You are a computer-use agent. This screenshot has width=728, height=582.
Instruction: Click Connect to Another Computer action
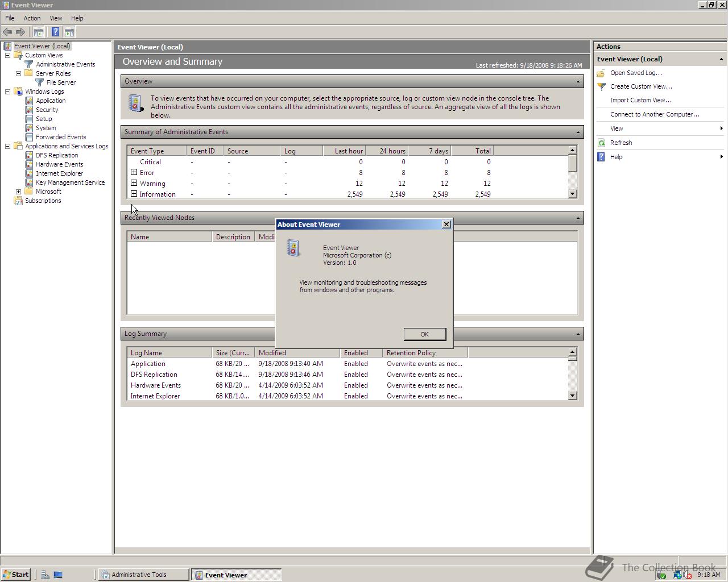tap(655, 114)
